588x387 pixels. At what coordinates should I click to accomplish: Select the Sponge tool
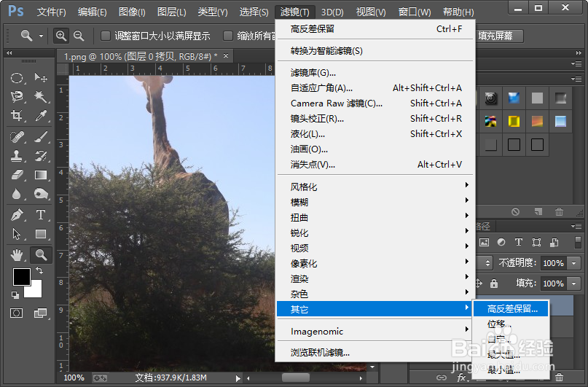(41, 194)
